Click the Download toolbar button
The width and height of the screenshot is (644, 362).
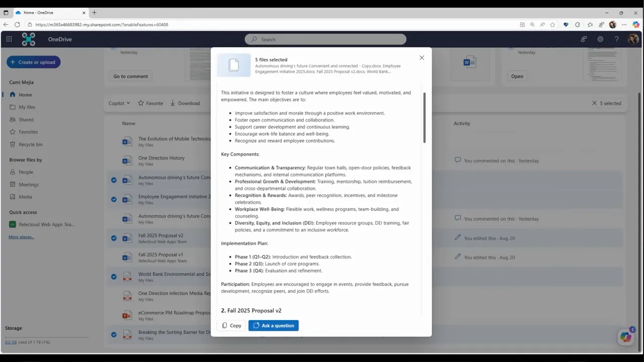click(185, 103)
